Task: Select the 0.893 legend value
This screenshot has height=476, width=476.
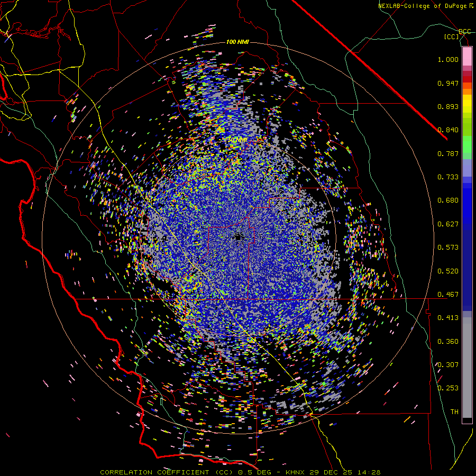Action: (x=448, y=106)
